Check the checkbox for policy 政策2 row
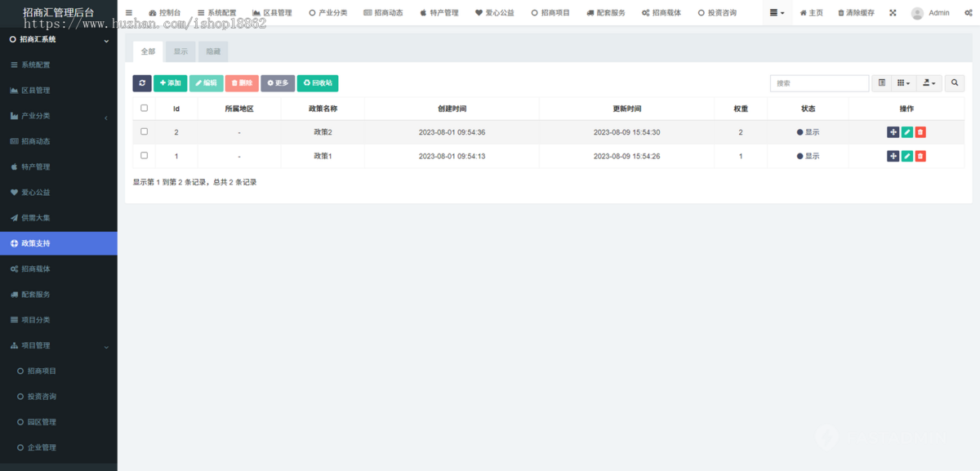This screenshot has width=980, height=471. click(x=144, y=131)
